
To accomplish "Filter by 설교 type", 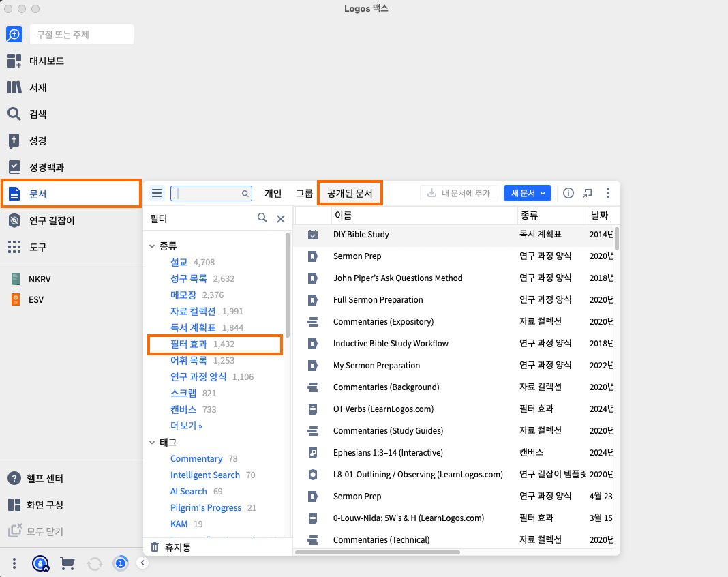I will (x=179, y=262).
